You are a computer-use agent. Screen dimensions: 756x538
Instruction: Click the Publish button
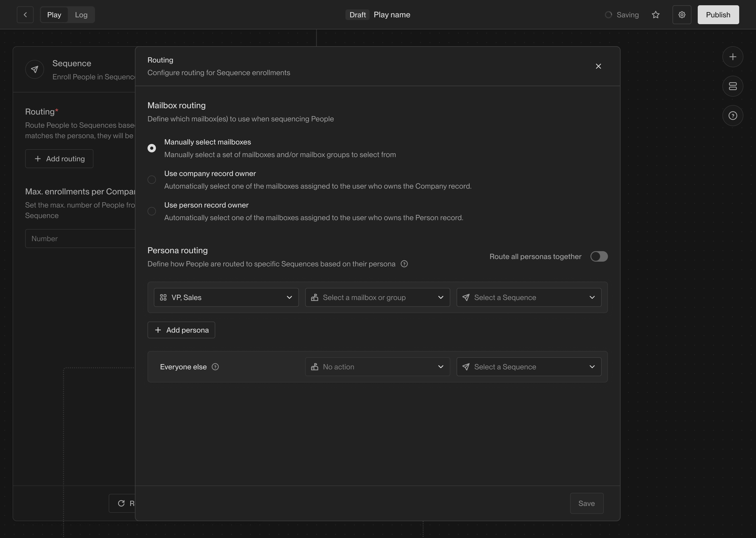[718, 14]
